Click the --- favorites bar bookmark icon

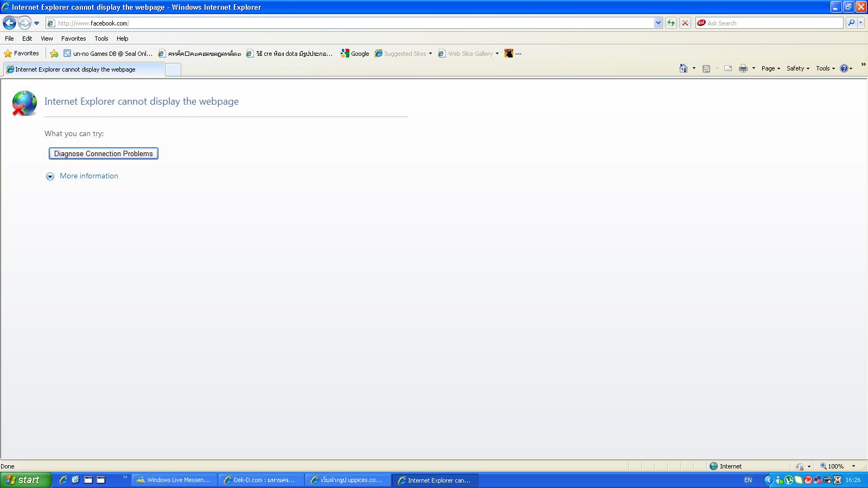[509, 53]
